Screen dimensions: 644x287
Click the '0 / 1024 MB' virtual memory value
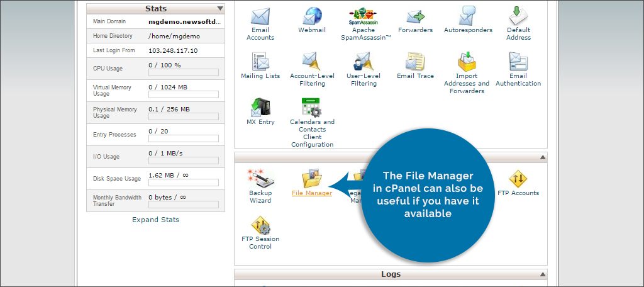click(168, 87)
